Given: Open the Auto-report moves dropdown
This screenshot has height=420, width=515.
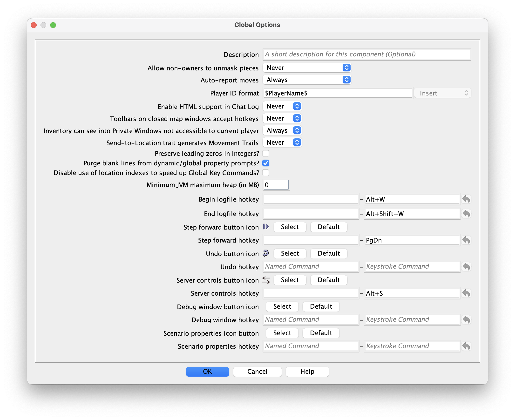Looking at the screenshot, I should click(307, 80).
